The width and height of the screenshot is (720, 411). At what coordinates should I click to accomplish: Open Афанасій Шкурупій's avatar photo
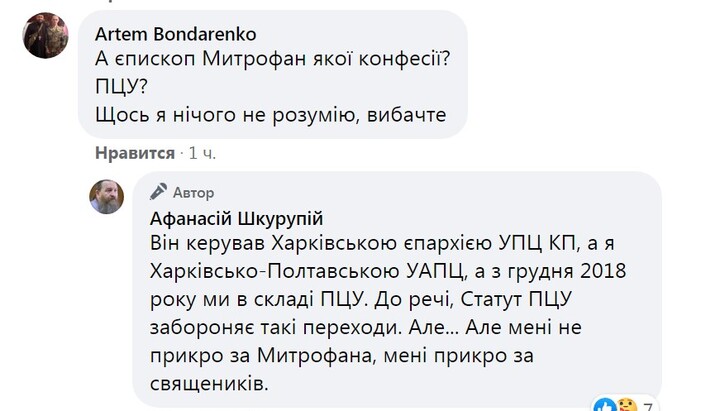(109, 198)
